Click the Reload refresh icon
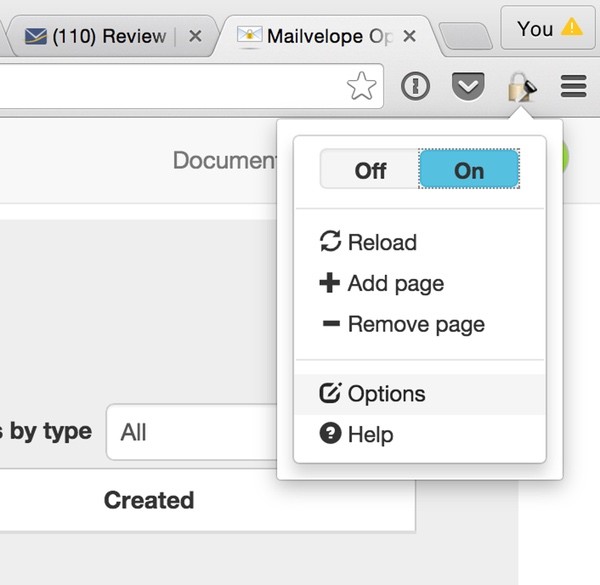 (x=330, y=241)
